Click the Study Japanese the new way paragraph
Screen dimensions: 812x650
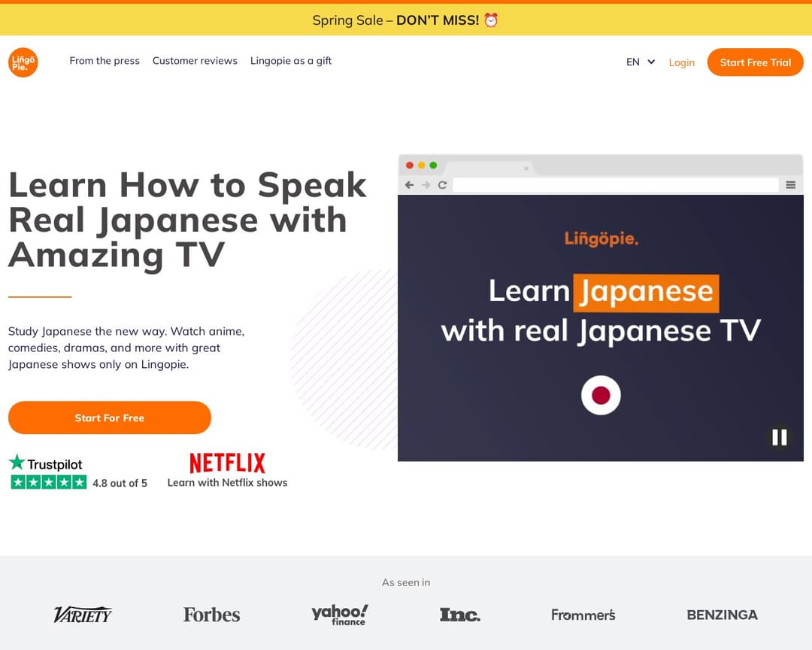point(126,348)
